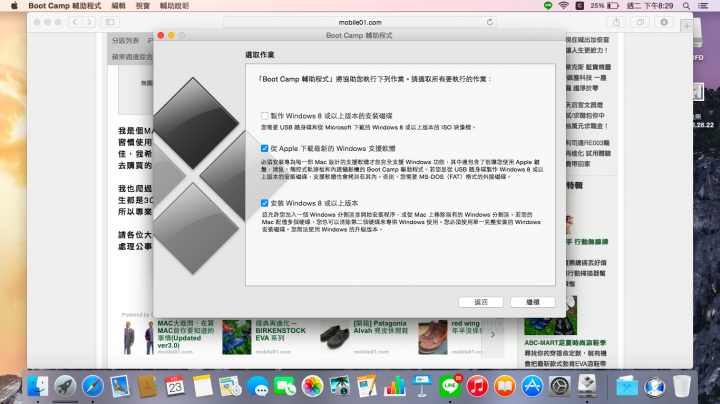Open the Keynote podium icon in Dock
This screenshot has height=404, width=720.
(x=422, y=386)
